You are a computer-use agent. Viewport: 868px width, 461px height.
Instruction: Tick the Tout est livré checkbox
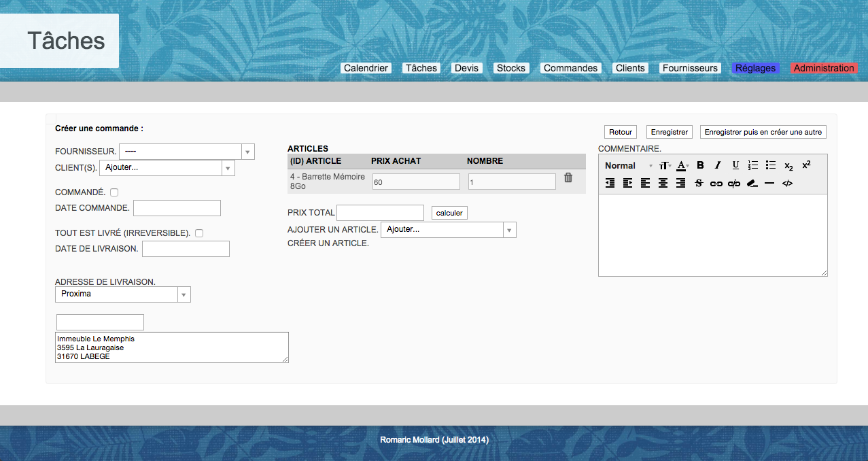199,233
